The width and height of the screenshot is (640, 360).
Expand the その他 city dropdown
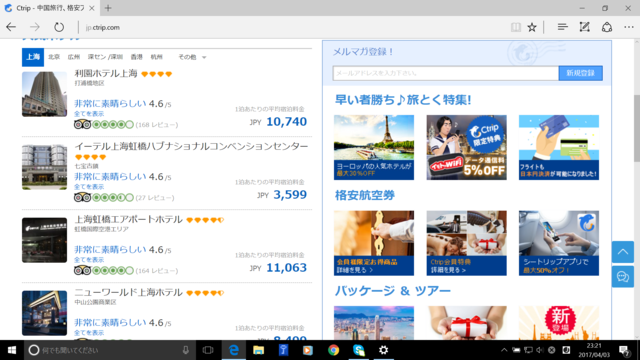[192, 57]
